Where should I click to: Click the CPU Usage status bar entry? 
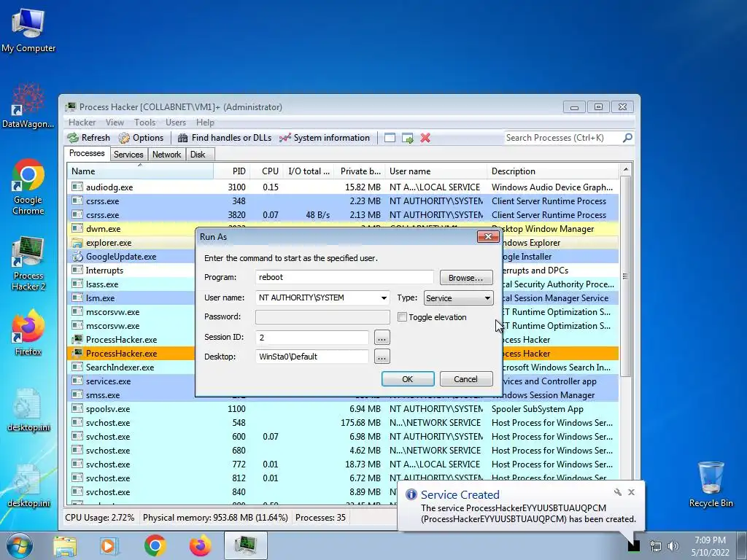click(x=99, y=518)
